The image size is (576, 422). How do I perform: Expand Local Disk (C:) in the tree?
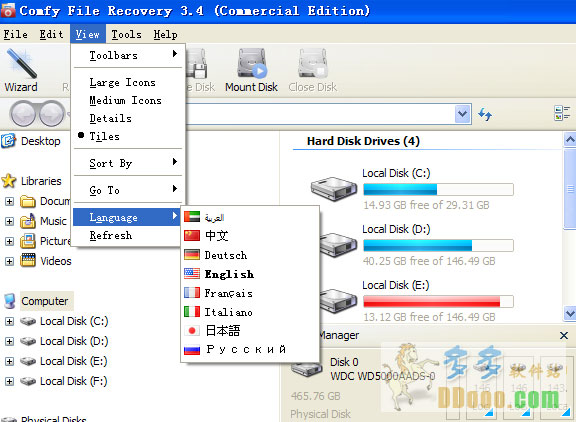click(x=10, y=321)
